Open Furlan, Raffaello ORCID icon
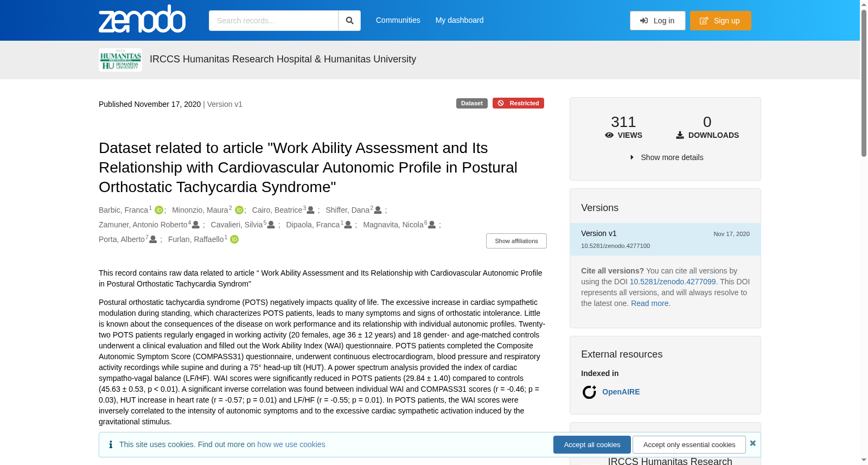This screenshot has width=868, height=465. 234,239
